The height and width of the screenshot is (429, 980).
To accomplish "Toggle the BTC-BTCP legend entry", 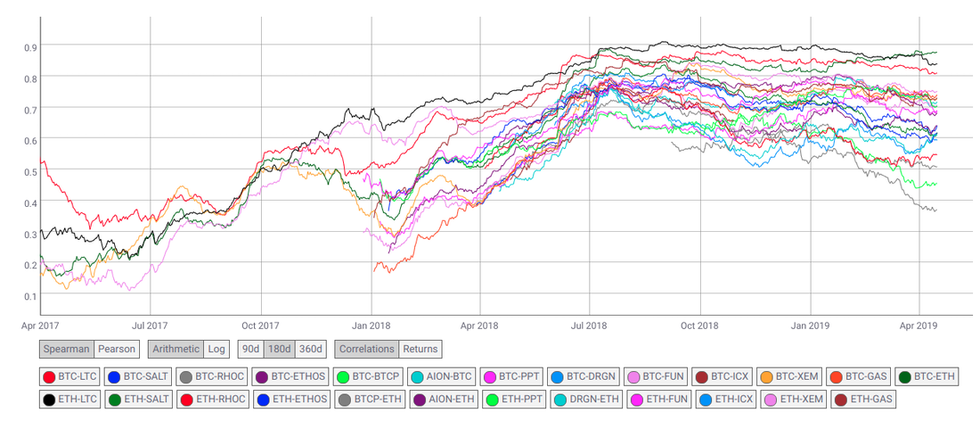I will (368, 377).
